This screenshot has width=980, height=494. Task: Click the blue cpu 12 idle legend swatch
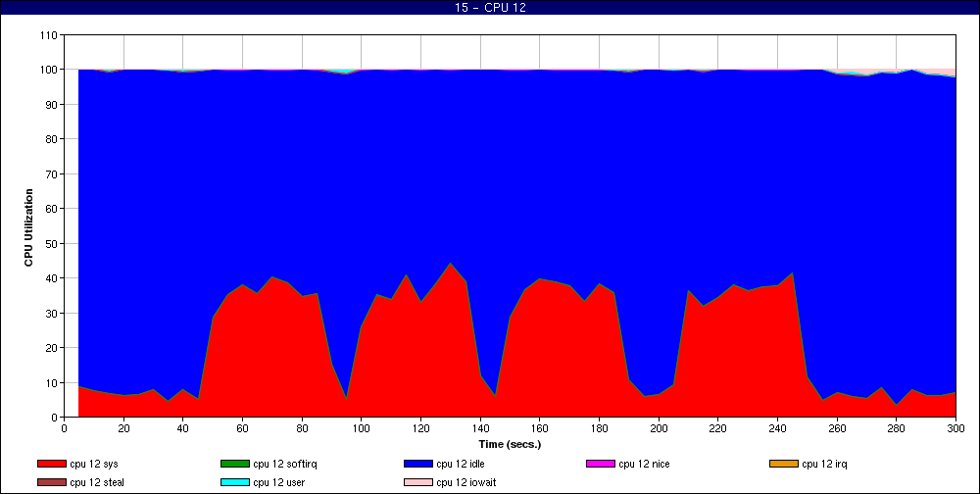(x=418, y=464)
